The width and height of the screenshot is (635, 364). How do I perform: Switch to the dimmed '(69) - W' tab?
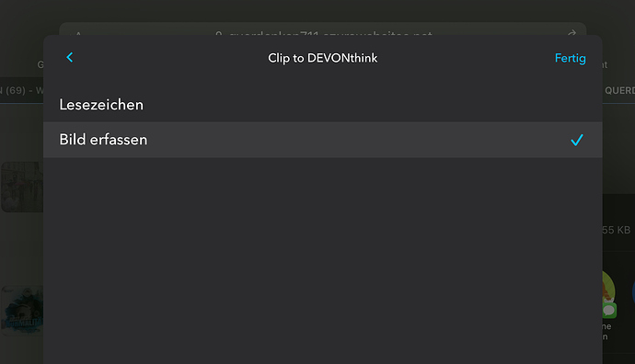tap(21, 90)
